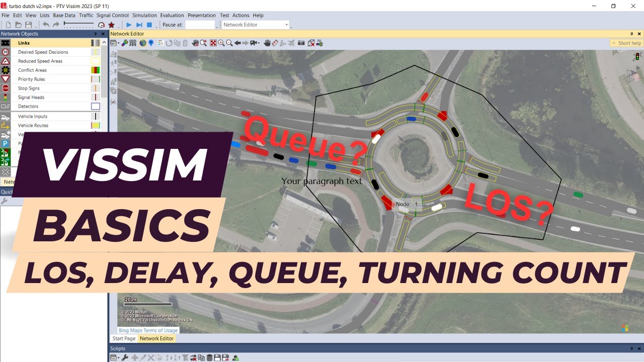
Task: Undo the last action
Action: (46, 25)
